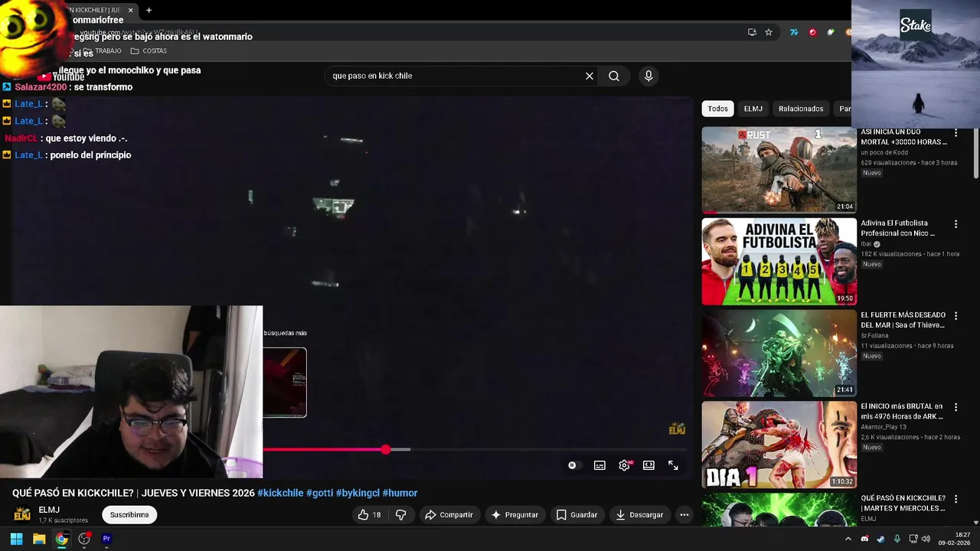This screenshot has height=551, width=980.
Task: Open the Windows Start menu
Action: pyautogui.click(x=16, y=539)
